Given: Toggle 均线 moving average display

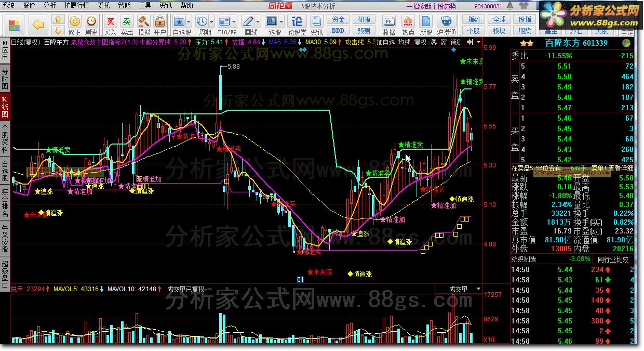Looking at the screenshot, I should 404,43.
